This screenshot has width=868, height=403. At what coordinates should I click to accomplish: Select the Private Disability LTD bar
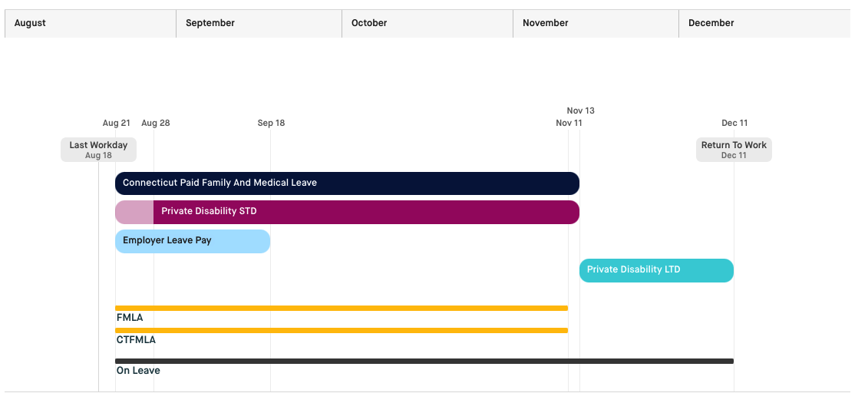coord(656,270)
